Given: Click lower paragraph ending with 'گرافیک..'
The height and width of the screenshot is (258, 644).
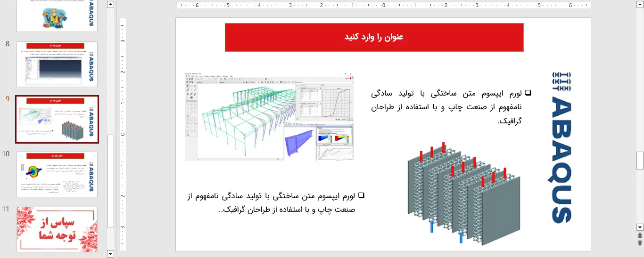Looking at the screenshot, I should (275, 202).
